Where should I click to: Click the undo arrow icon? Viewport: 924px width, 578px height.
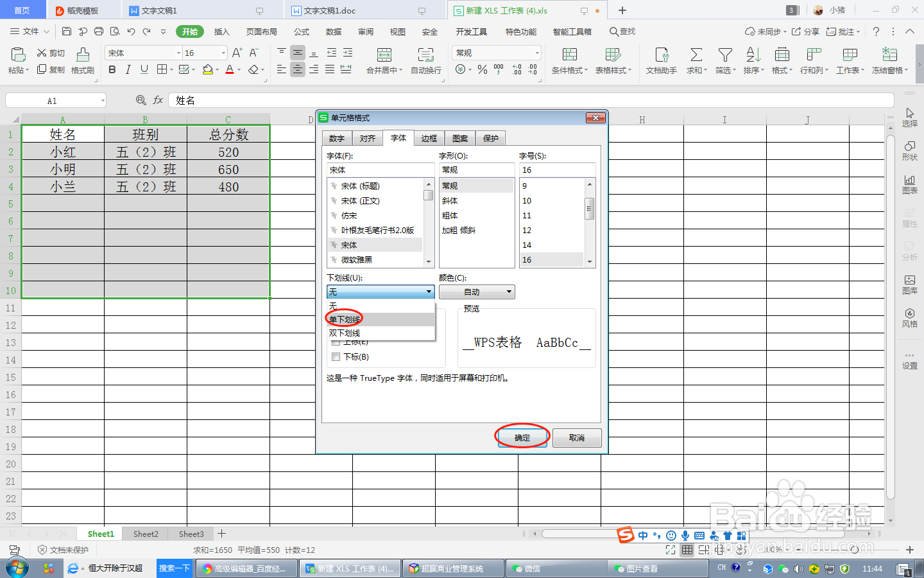[x=131, y=31]
